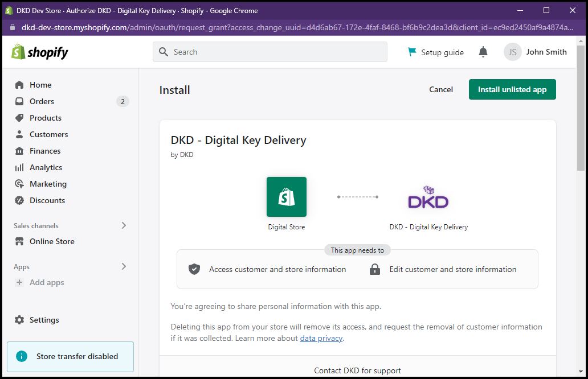
Task: Click the padlock edit permission icon
Action: click(375, 269)
